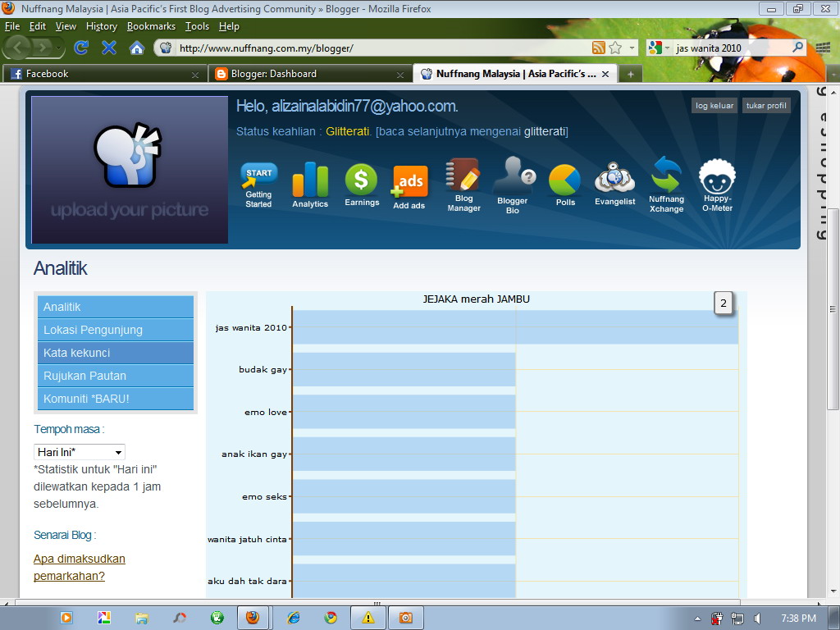Open the recent pages dropdown beside Forward
This screenshot has width=840, height=630.
(x=58, y=48)
